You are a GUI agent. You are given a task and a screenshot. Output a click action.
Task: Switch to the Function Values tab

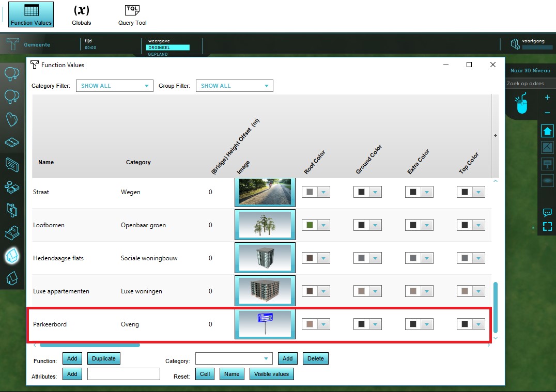31,15
